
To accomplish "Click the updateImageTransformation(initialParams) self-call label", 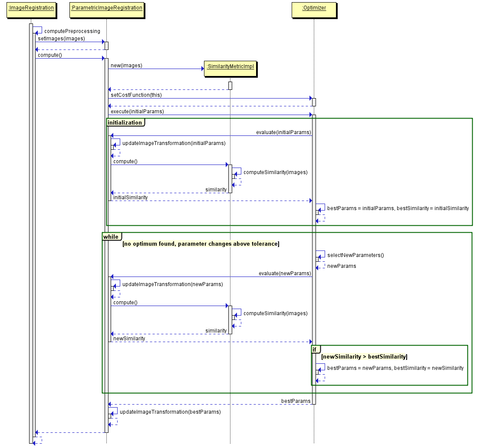I will coord(174,143).
